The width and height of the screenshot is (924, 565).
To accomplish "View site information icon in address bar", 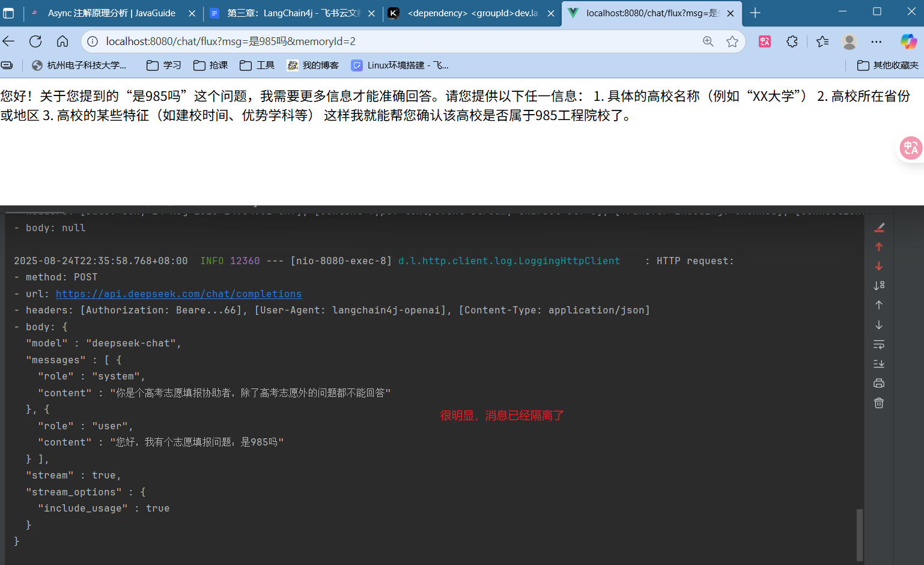I will point(93,41).
